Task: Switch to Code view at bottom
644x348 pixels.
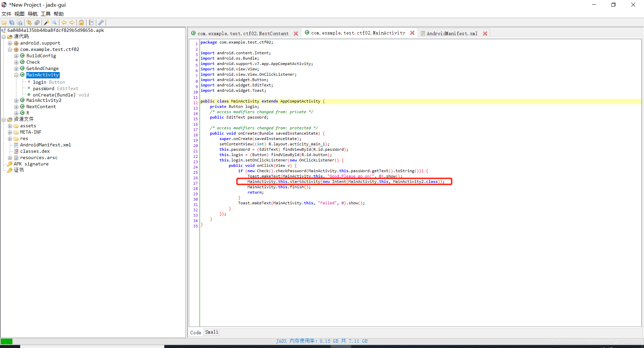Action: pyautogui.click(x=196, y=332)
